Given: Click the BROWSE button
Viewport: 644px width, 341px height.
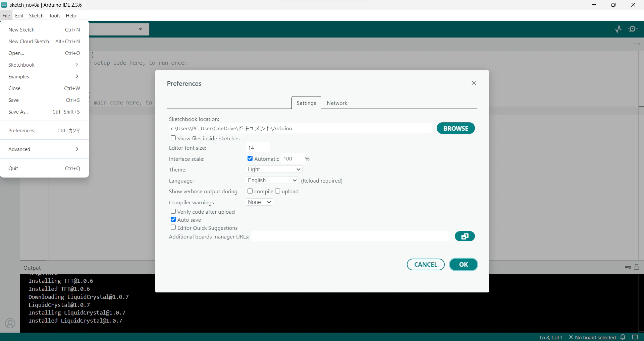Looking at the screenshot, I should pos(455,128).
